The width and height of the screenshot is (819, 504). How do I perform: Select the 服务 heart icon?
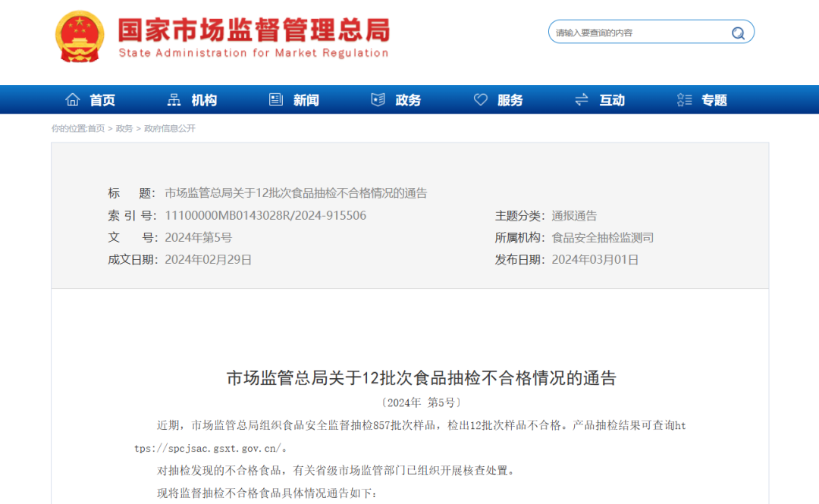coord(480,99)
